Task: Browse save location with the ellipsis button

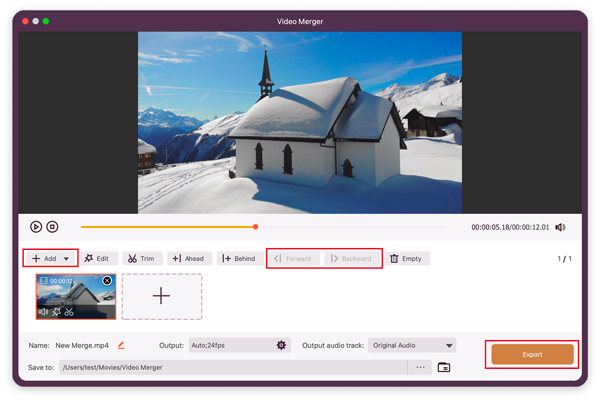Action: pyautogui.click(x=420, y=367)
